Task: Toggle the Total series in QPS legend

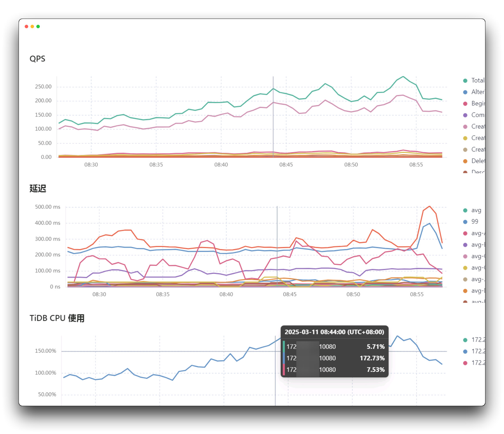Action: pyautogui.click(x=474, y=81)
